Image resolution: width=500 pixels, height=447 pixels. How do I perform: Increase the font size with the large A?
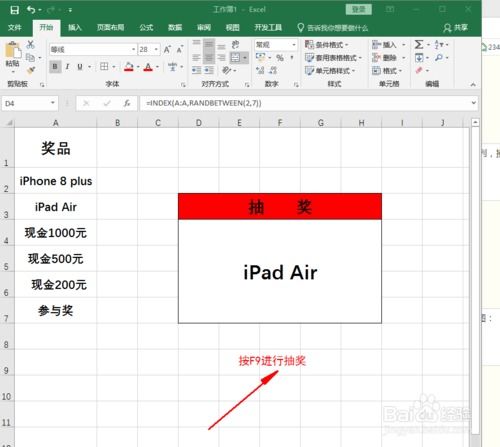point(167,50)
